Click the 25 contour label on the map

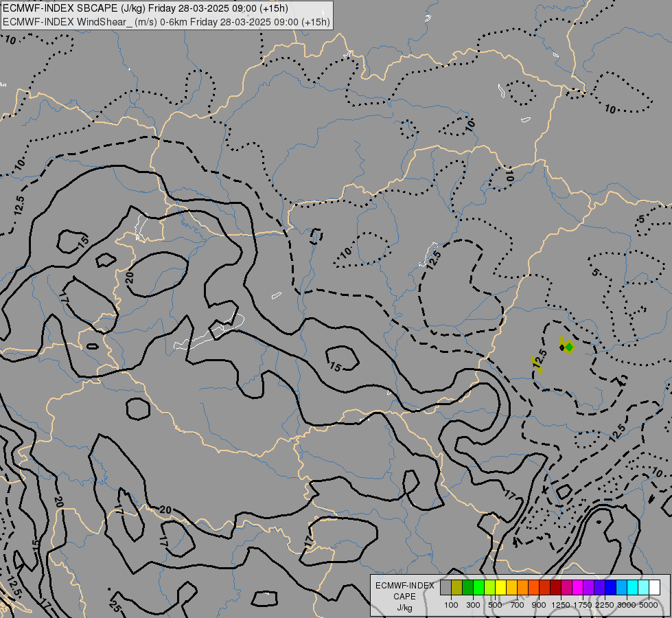(x=115, y=606)
